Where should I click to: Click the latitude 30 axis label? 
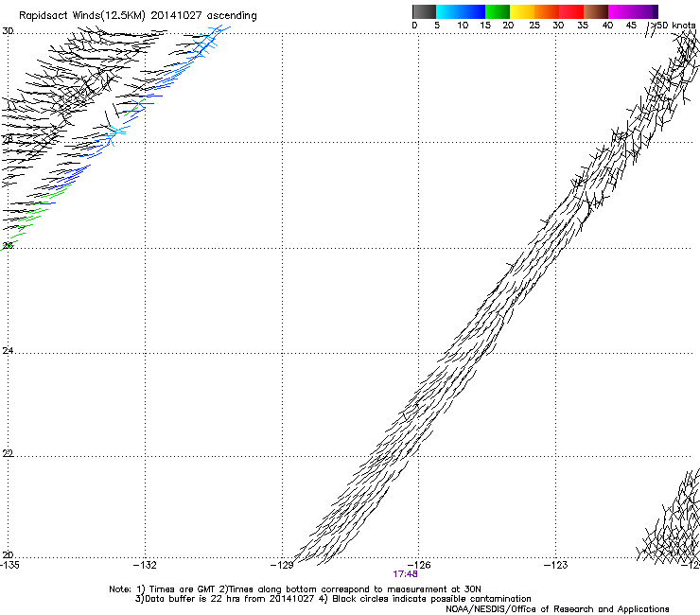coord(8,31)
